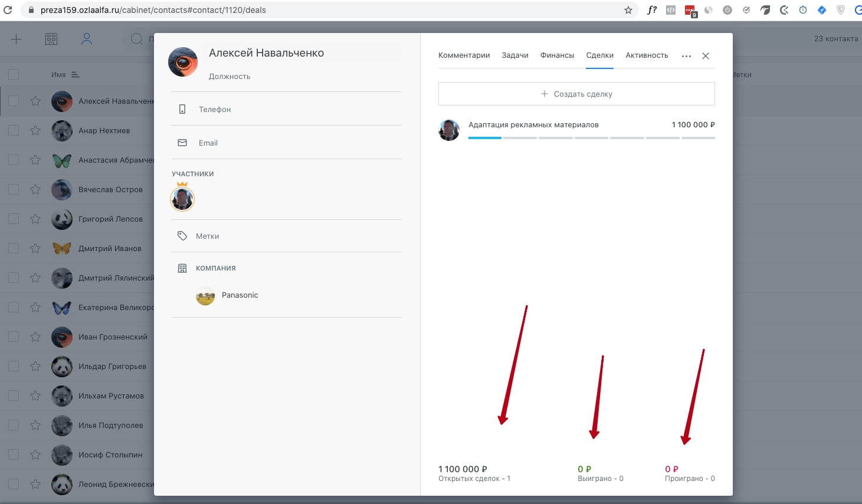Star the Анар Нехтиев contact
Screen dimensions: 862x504
tap(35, 130)
